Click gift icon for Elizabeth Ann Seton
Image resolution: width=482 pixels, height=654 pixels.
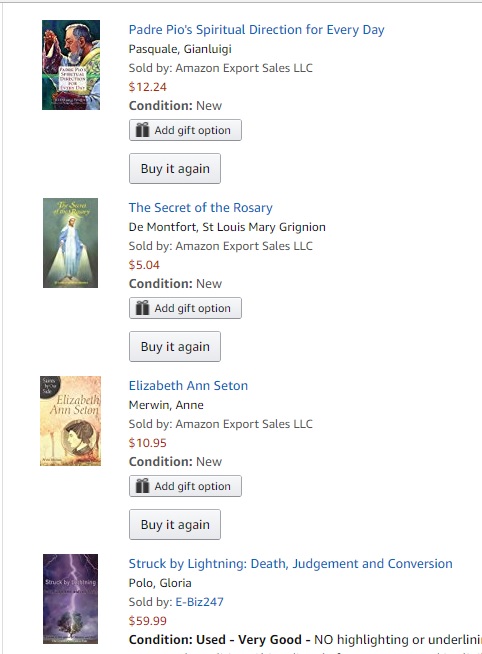[x=142, y=486]
